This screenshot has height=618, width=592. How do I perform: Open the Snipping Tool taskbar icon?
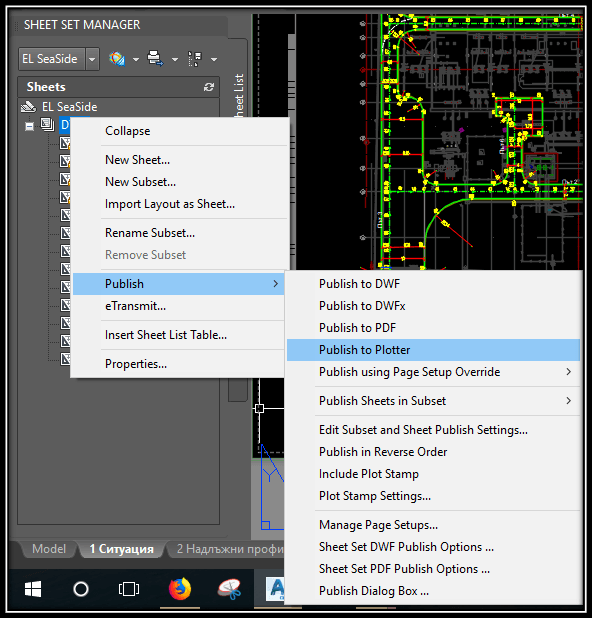(230, 589)
